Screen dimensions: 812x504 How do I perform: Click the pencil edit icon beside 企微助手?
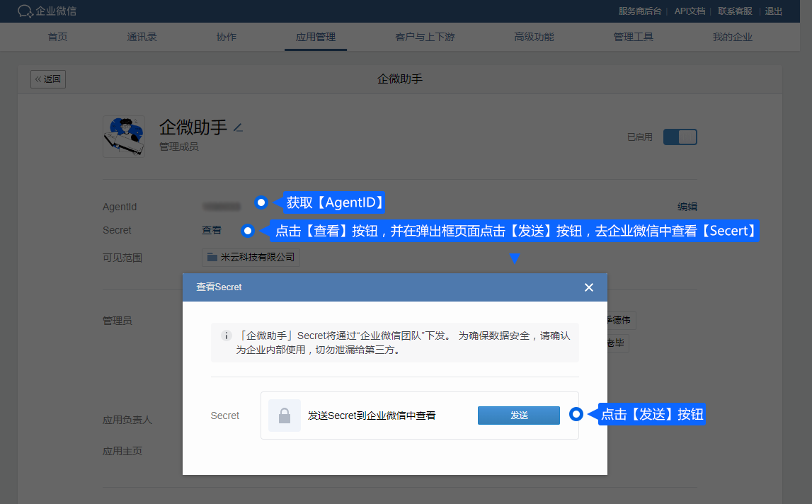pos(238,128)
